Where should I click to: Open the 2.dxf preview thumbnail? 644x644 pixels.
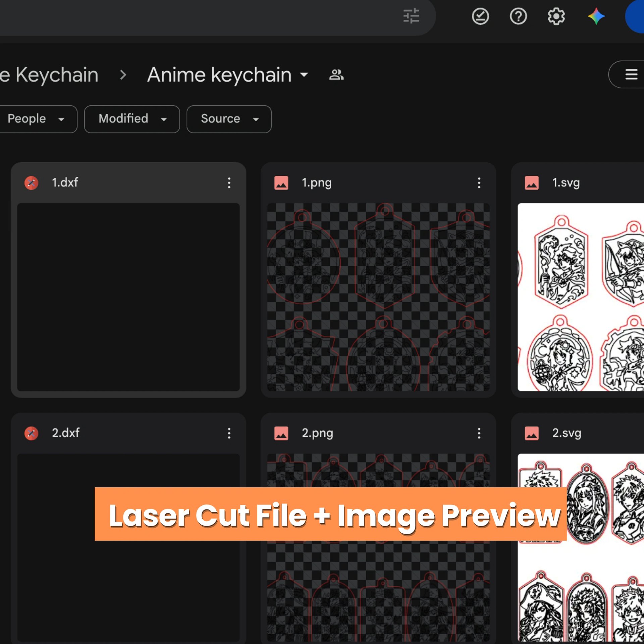click(128, 547)
